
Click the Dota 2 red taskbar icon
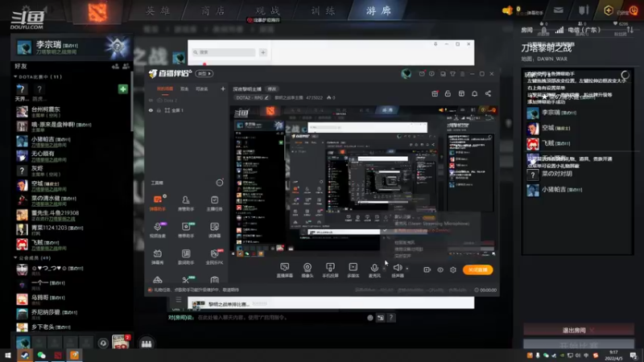58,355
